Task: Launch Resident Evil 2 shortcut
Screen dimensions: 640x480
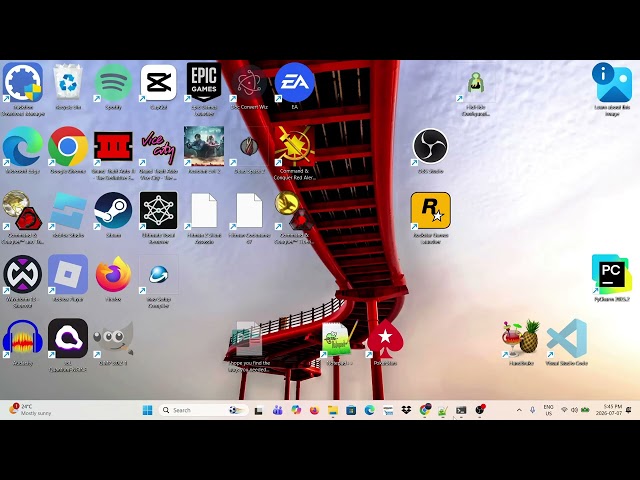Action: 204,147
